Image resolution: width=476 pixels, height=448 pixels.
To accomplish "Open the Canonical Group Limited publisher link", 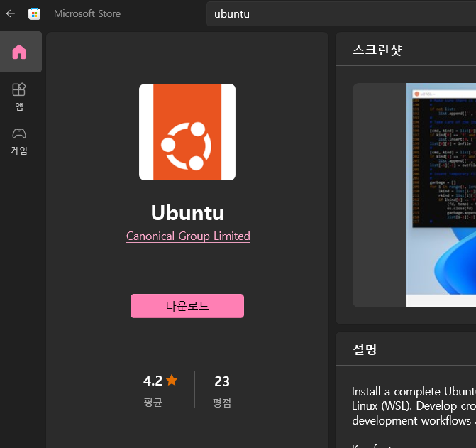I will tap(188, 236).
